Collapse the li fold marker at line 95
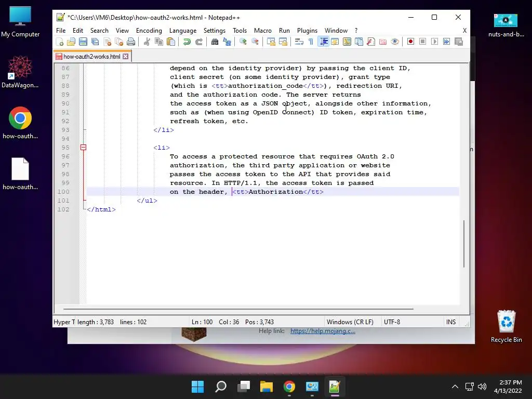Screen dimensions: 532x399 point(83,148)
